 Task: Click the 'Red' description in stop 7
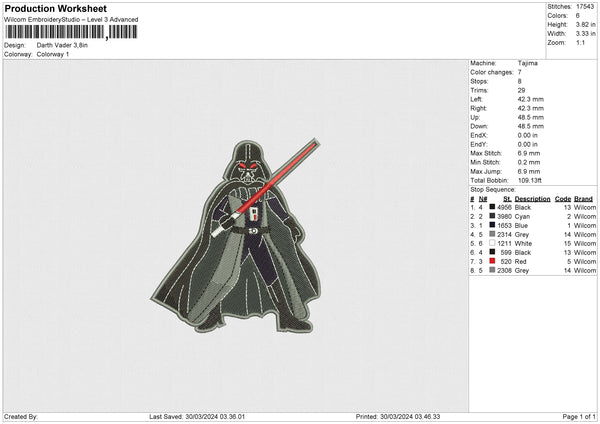point(520,261)
